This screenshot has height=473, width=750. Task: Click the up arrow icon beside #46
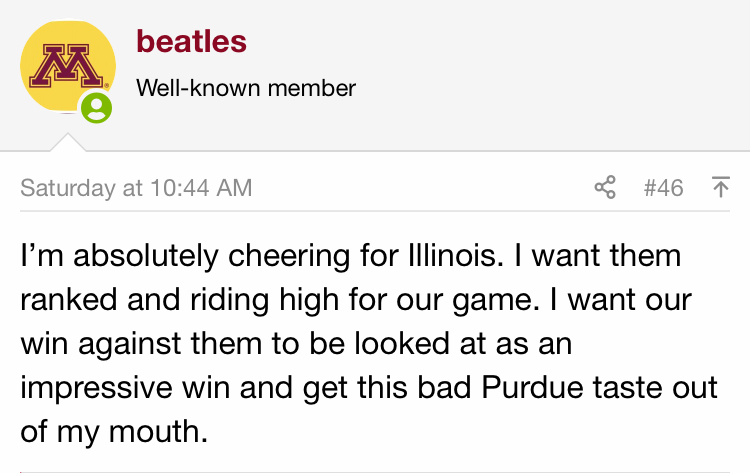pyautogui.click(x=719, y=187)
